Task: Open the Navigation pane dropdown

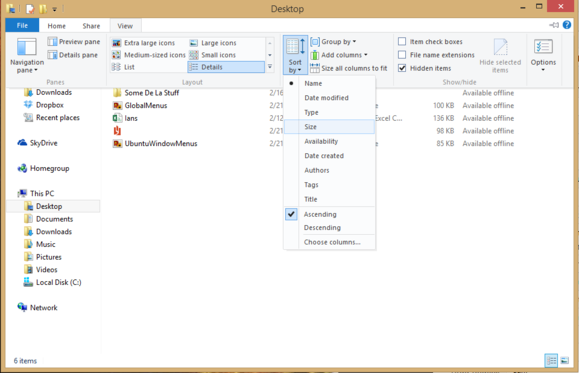Action: pos(27,55)
